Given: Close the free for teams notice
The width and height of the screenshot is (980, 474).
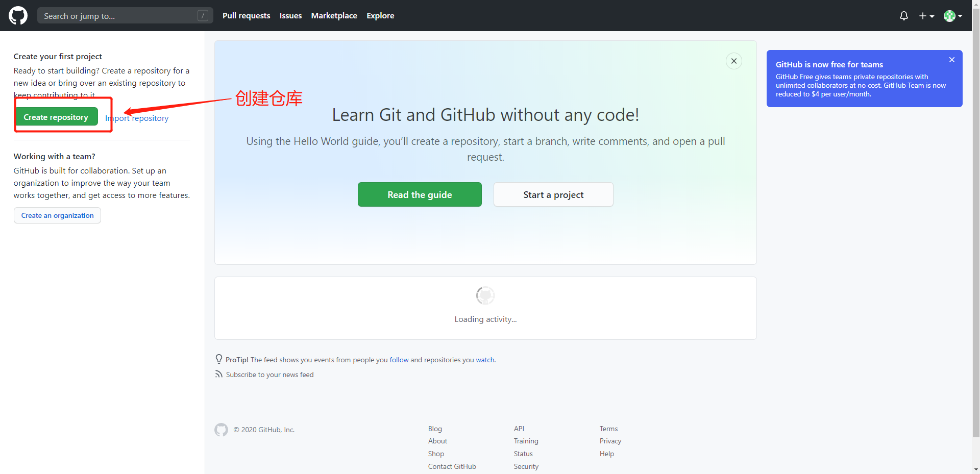Looking at the screenshot, I should (951, 60).
